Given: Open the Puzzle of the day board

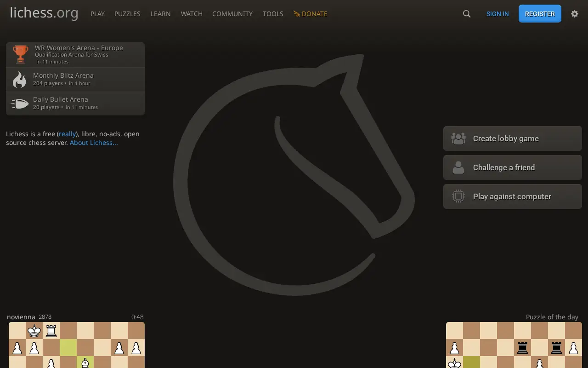Looking at the screenshot, I should click(x=514, y=345).
